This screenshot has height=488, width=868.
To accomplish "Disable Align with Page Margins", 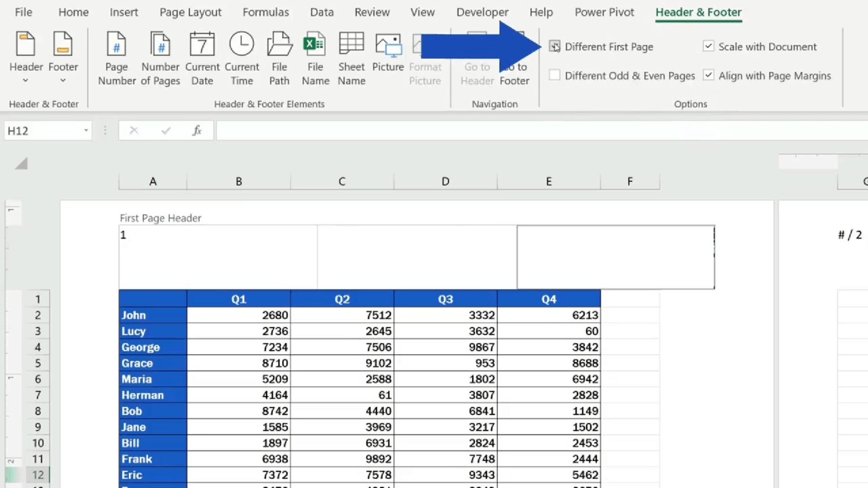I will click(x=709, y=75).
